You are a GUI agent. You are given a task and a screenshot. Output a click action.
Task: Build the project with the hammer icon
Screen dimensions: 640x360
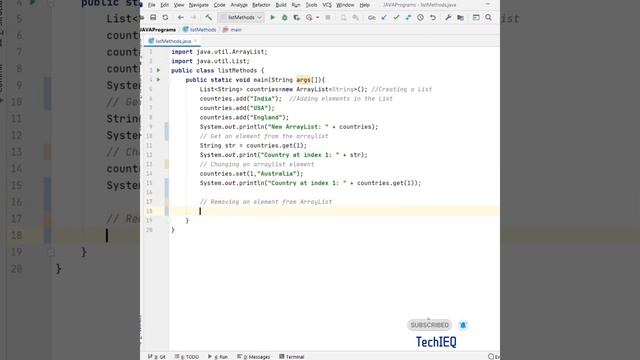(209, 18)
